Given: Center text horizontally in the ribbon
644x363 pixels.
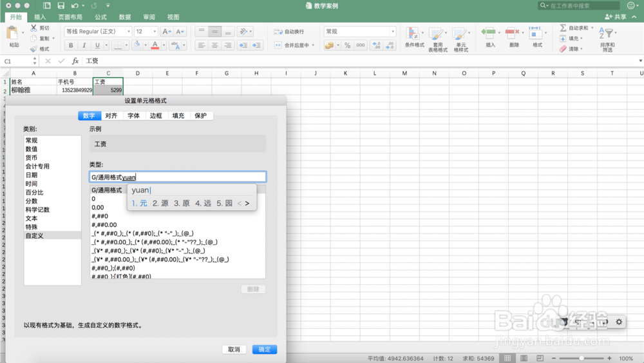Looking at the screenshot, I should point(214,45).
